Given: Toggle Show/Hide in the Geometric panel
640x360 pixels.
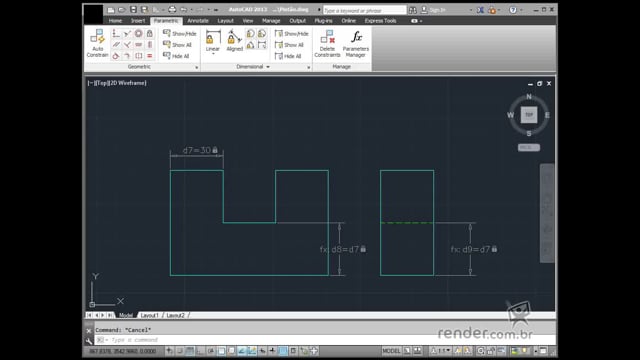Looking at the screenshot, I should 180,33.
